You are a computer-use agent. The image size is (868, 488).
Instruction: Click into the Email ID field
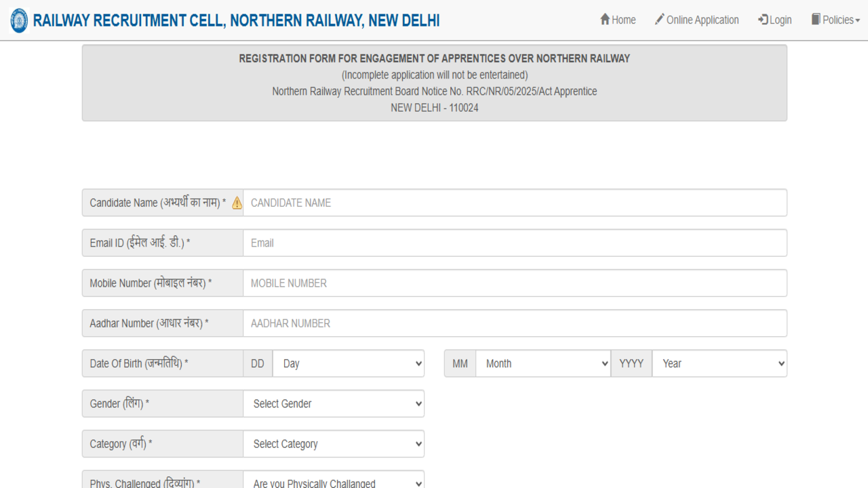515,243
